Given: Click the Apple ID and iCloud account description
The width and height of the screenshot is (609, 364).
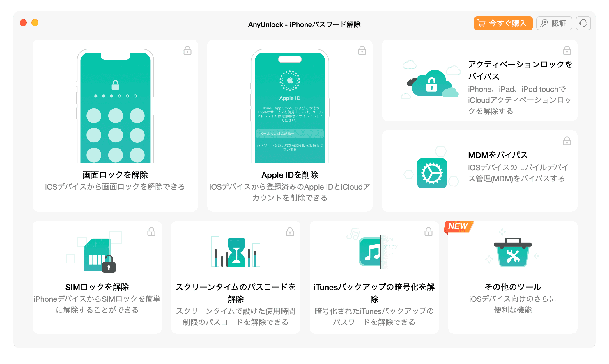Looking at the screenshot, I should pyautogui.click(x=290, y=192).
